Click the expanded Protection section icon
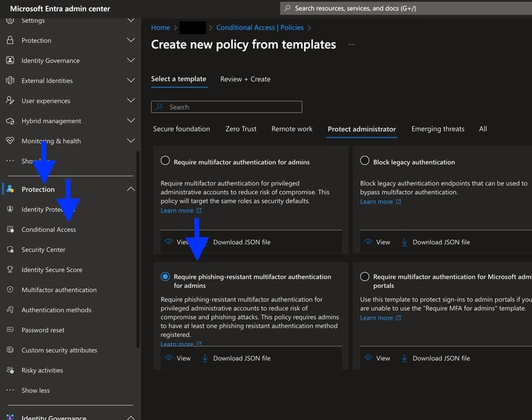This screenshot has height=420, width=532. [x=10, y=189]
